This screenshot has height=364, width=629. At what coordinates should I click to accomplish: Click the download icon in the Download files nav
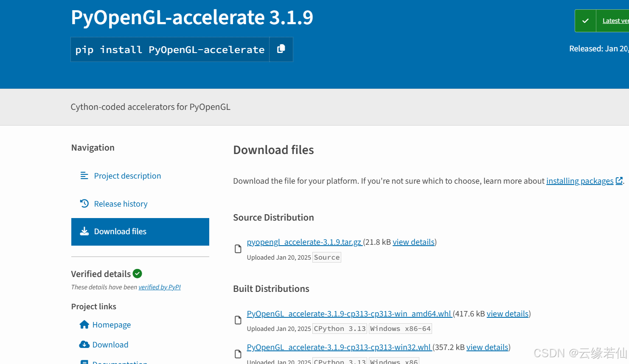click(x=84, y=231)
